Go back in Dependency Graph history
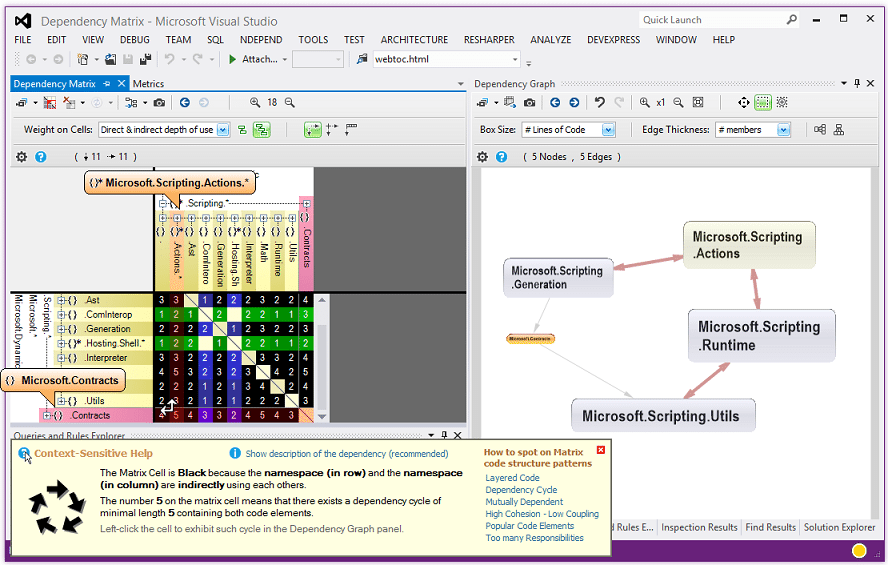The image size is (888, 565). coord(555,102)
